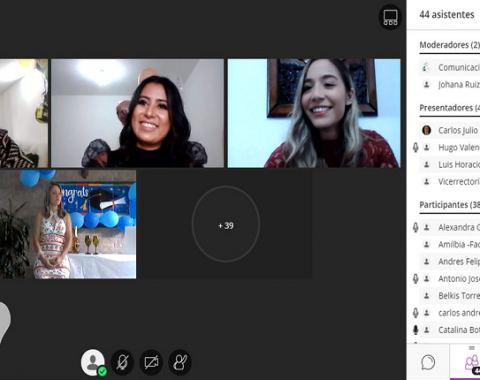The image size is (480, 380).
Task: Click Hugo Valen's microphone indicator
Action: 415,147
